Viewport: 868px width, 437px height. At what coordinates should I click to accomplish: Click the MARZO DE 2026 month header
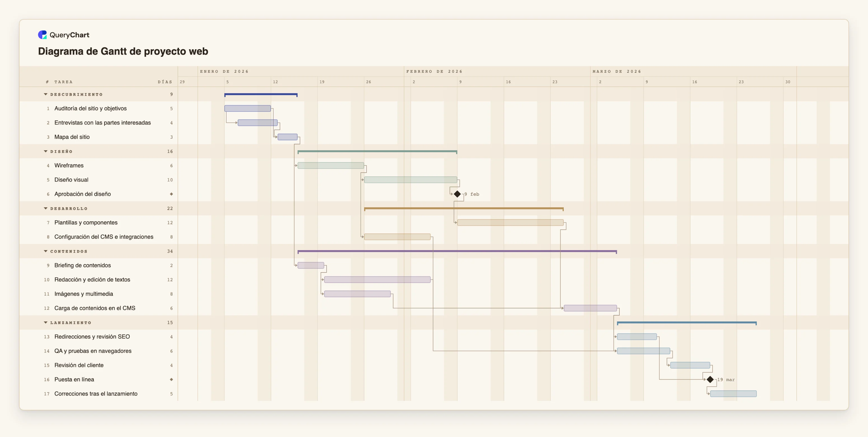(617, 72)
